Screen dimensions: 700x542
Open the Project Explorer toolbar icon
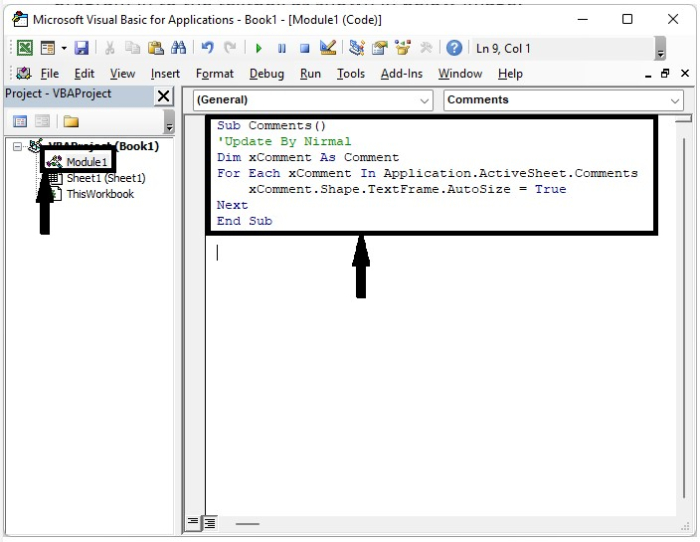tap(357, 48)
